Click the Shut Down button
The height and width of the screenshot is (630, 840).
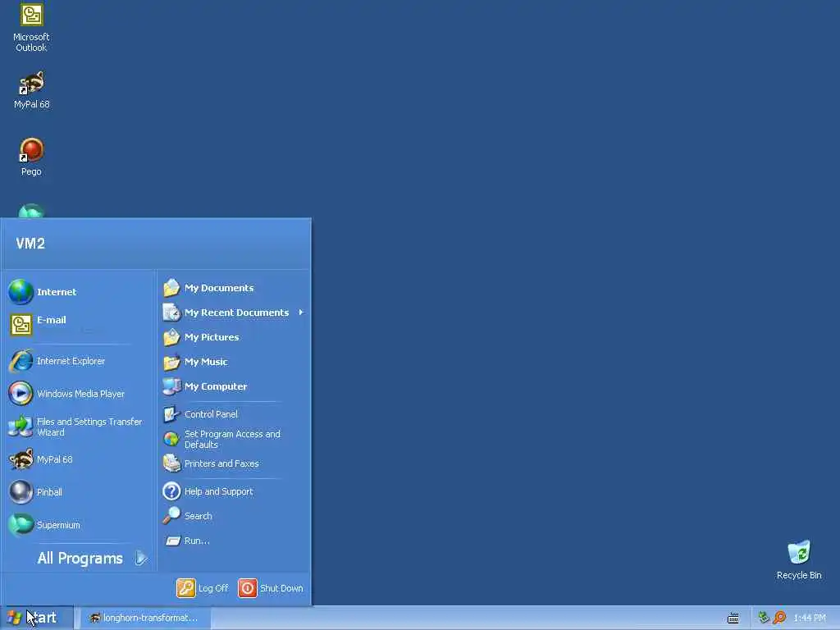(x=271, y=588)
